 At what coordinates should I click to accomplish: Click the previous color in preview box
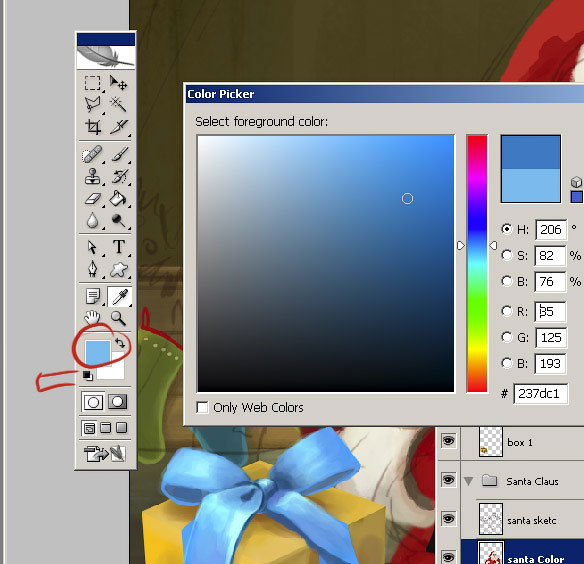coord(531,186)
